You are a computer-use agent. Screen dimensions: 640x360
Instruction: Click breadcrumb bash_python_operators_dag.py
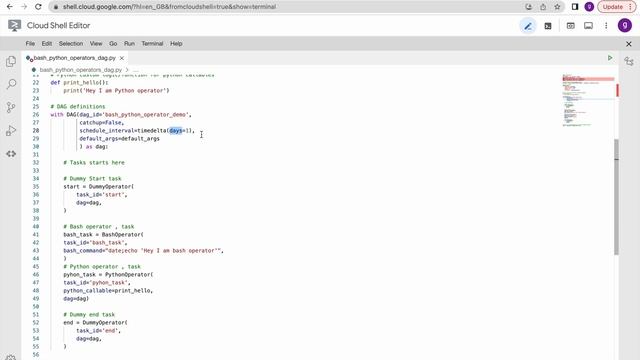click(81, 70)
